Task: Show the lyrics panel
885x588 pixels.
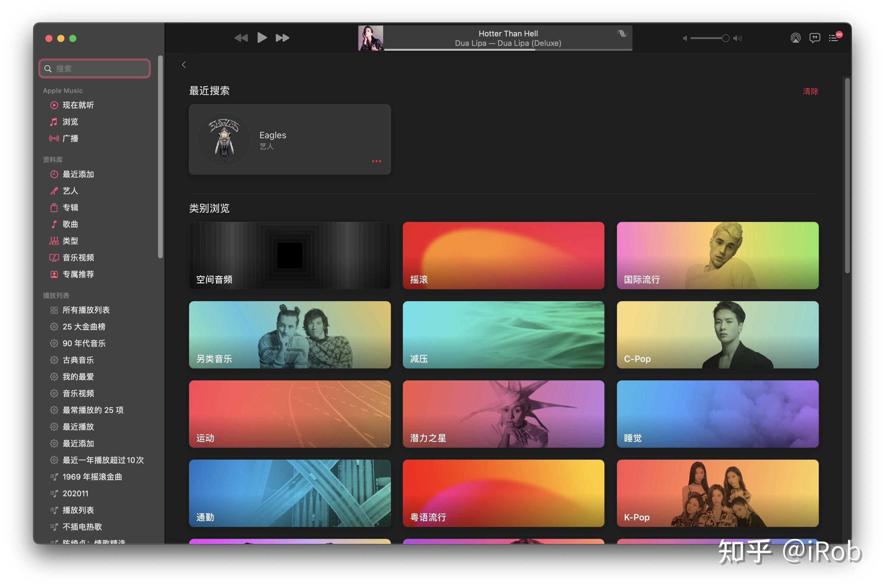Action: point(815,38)
